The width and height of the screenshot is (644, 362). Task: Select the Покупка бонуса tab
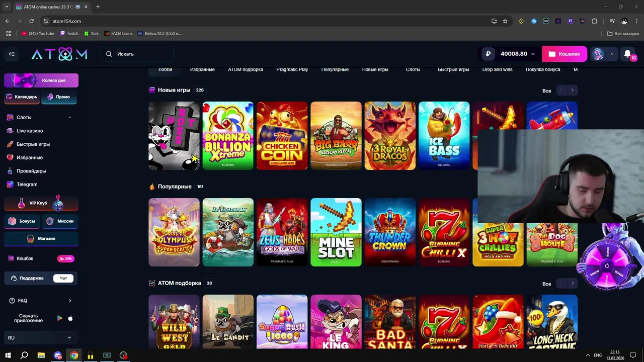pos(543,69)
